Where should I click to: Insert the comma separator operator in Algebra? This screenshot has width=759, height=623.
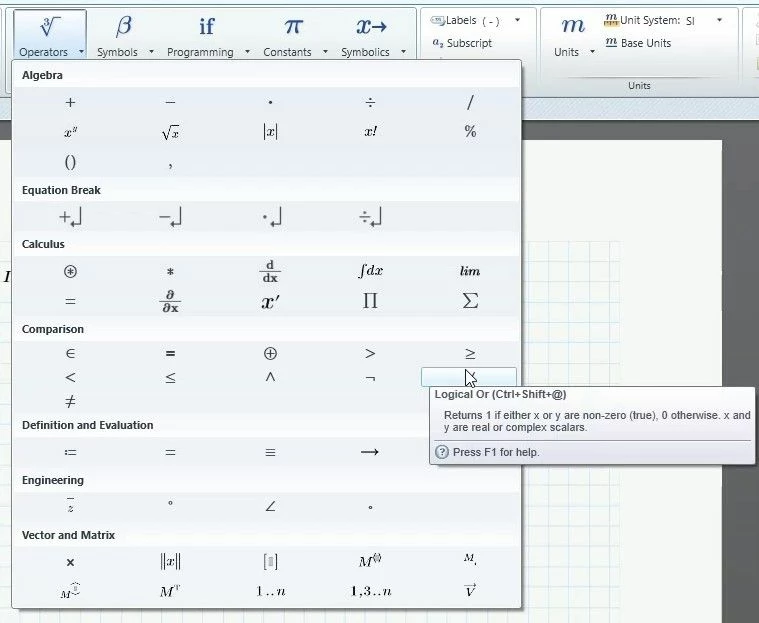click(170, 166)
